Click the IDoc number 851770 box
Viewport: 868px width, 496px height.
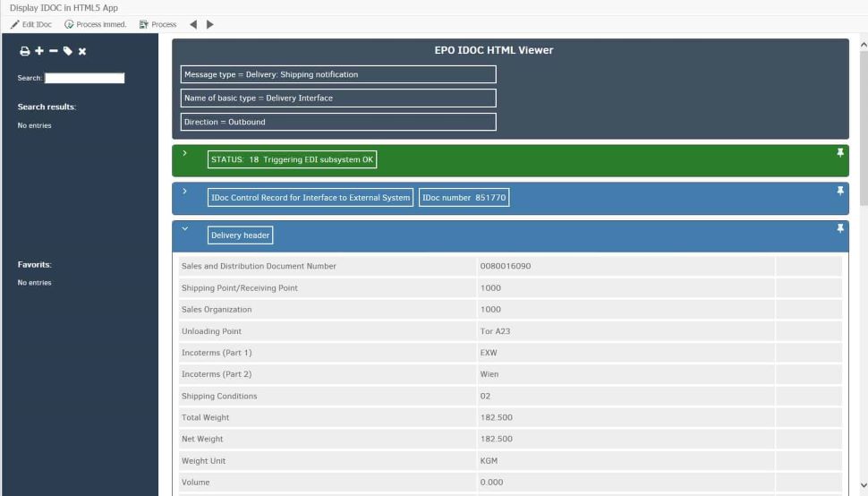pos(464,198)
